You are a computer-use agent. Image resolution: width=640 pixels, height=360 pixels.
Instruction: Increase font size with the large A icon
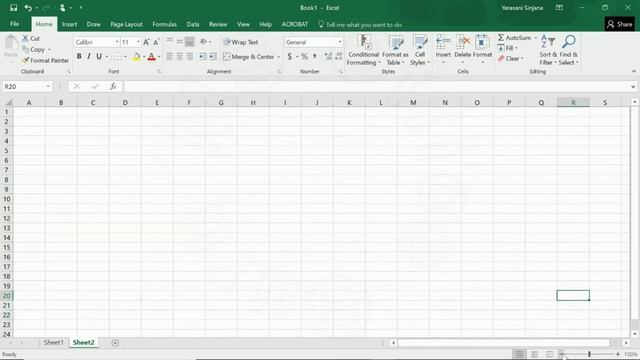146,42
